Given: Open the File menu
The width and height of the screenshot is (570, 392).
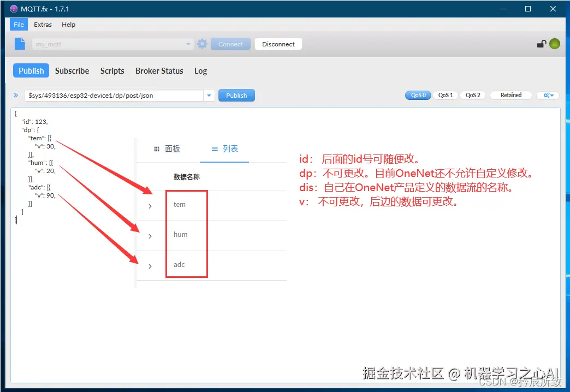Looking at the screenshot, I should (x=19, y=25).
